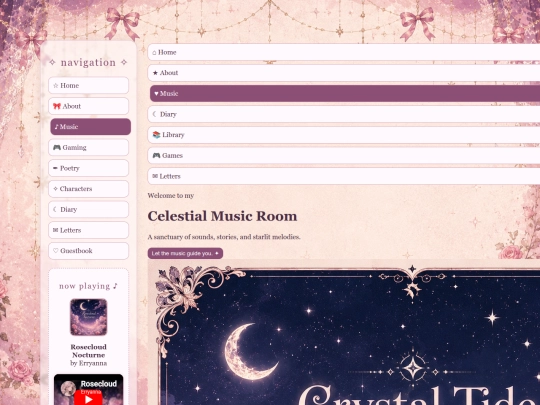This screenshot has height=405, width=540.
Task: Click the Celestial Music Room heading
Action: click(222, 216)
